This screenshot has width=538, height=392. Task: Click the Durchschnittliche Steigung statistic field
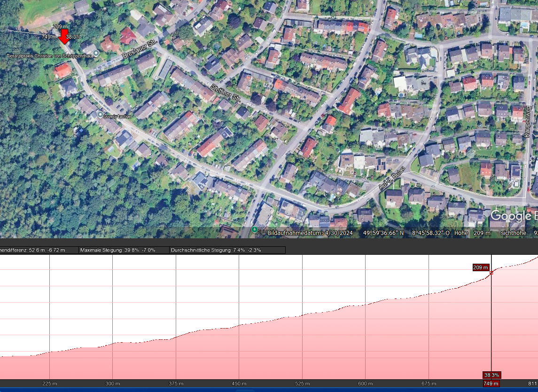coord(227,250)
